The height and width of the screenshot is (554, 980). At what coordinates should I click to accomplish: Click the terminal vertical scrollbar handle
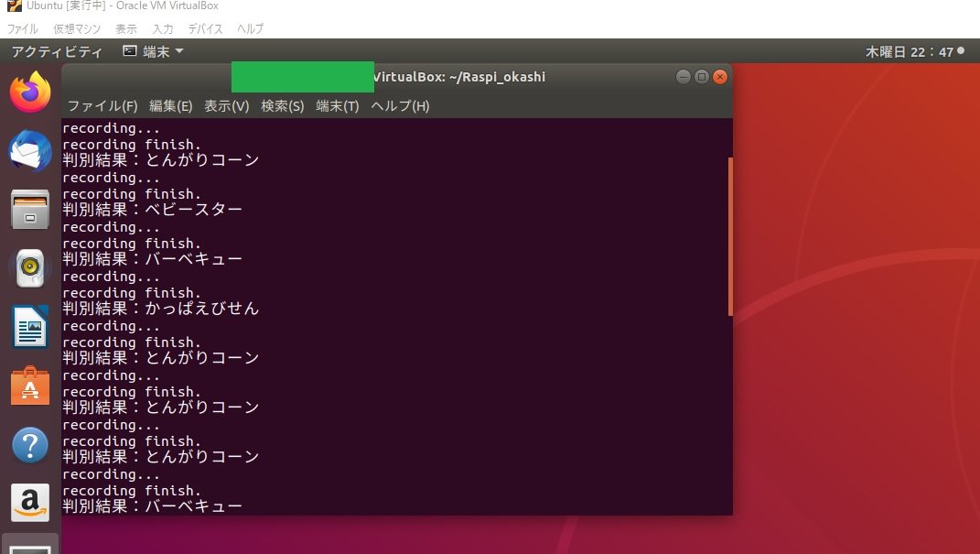(730, 236)
